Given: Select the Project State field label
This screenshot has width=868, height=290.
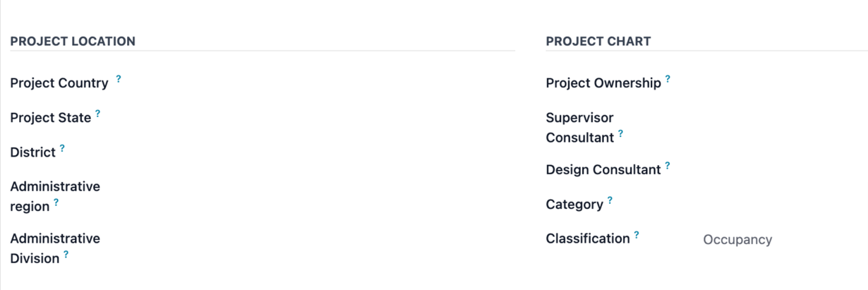Looking at the screenshot, I should (51, 118).
